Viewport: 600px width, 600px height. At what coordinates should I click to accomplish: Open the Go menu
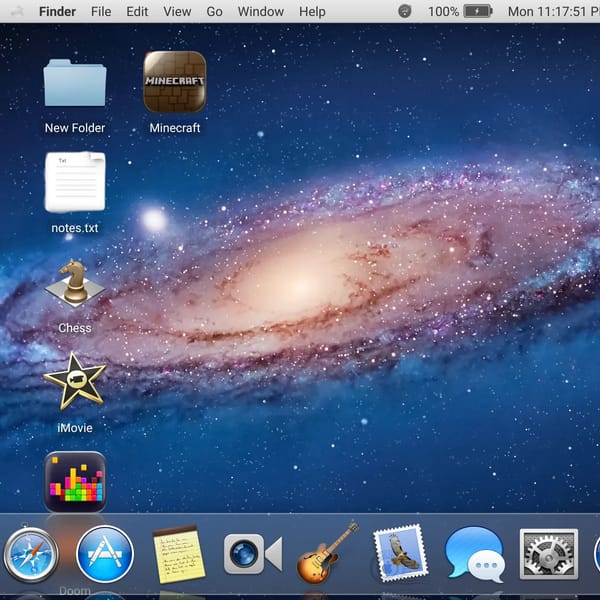[x=214, y=11]
